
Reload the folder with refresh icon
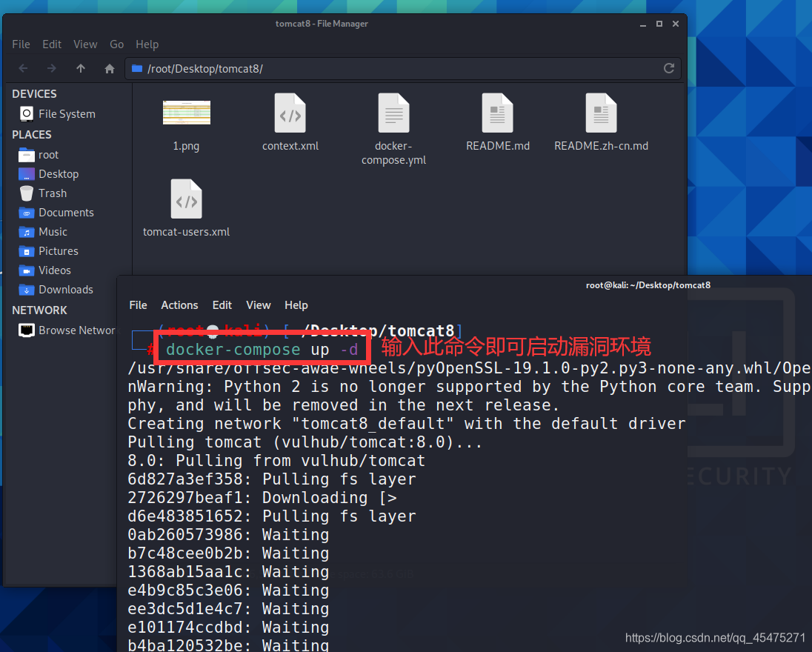pos(668,68)
